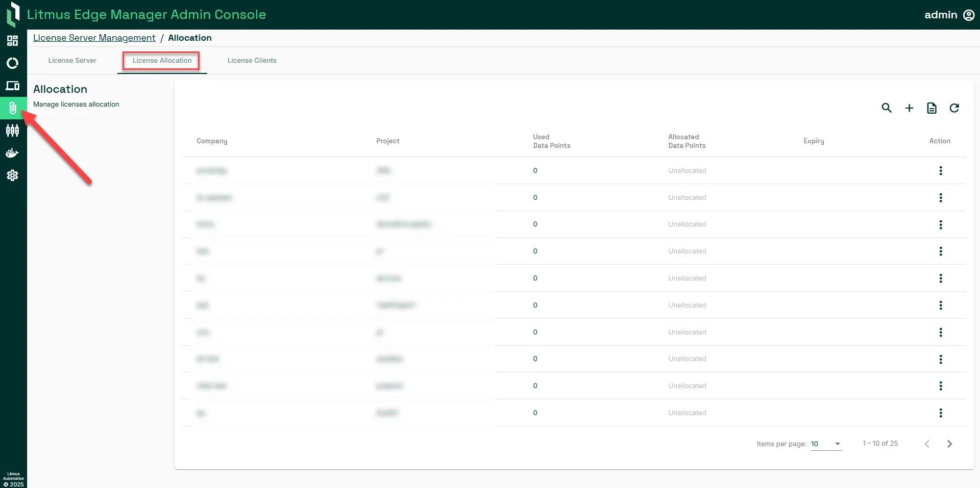Click the admin username text

[x=941, y=15]
